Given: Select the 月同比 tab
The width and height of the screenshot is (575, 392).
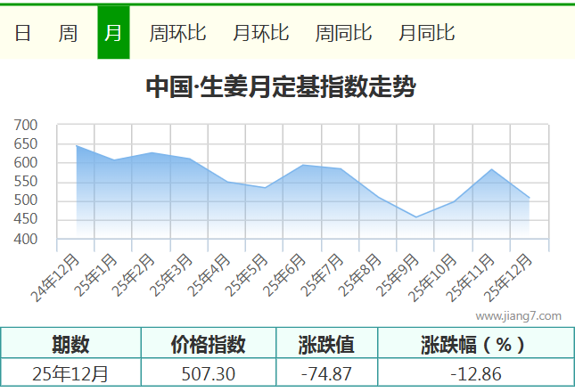Looking at the screenshot, I should pos(426,33).
